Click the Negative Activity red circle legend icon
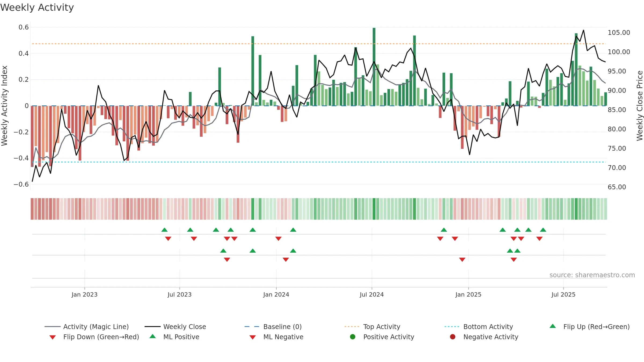The image size is (644, 362). point(453,337)
